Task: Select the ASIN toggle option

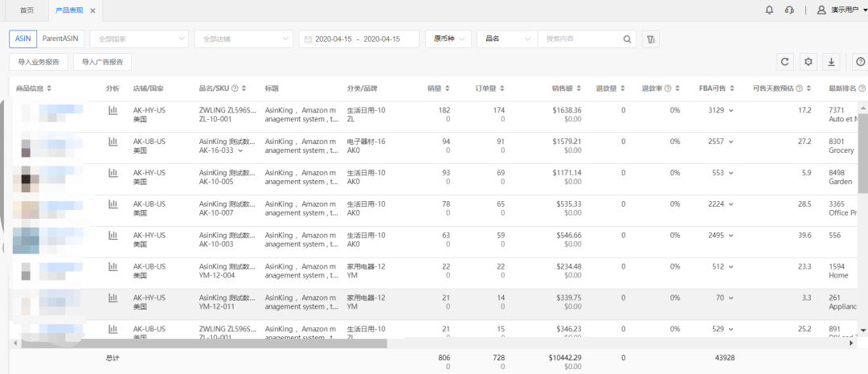Action: [x=23, y=39]
